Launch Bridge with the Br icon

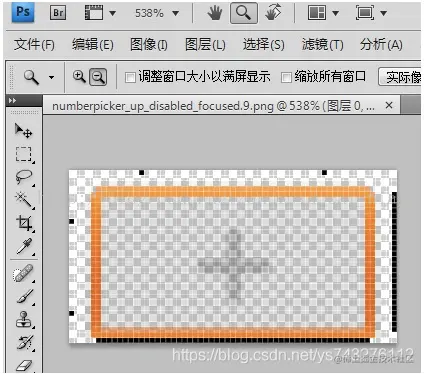[x=58, y=13]
